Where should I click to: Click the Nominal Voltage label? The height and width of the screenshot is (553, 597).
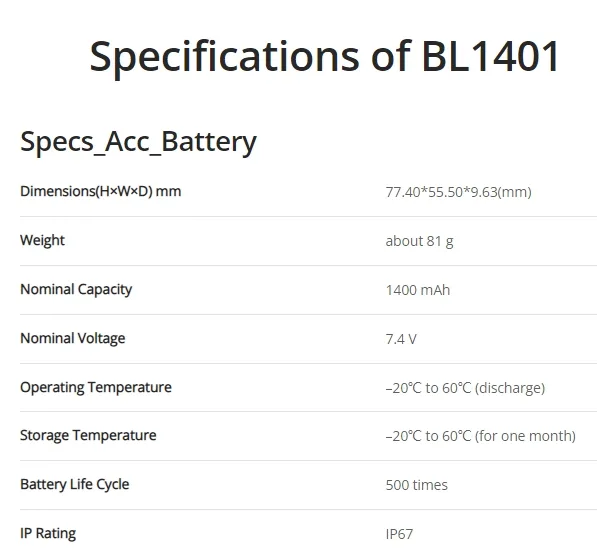(x=73, y=339)
